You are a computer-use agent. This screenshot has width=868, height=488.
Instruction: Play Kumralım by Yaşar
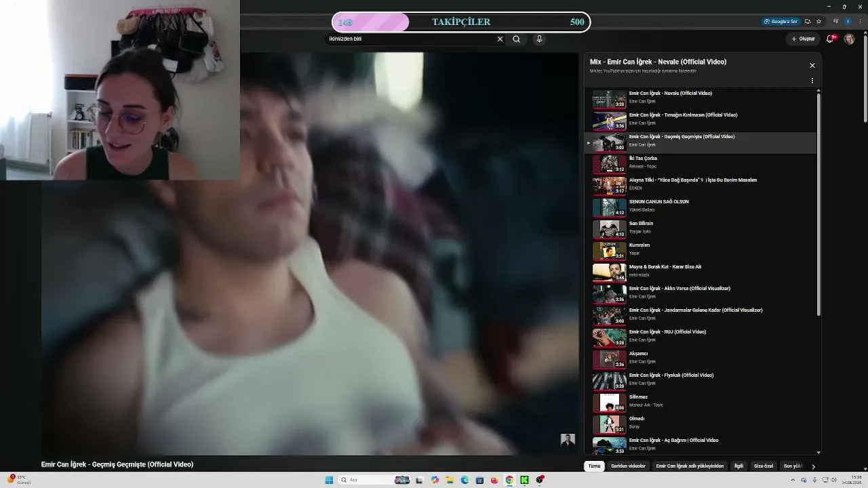[x=701, y=251]
